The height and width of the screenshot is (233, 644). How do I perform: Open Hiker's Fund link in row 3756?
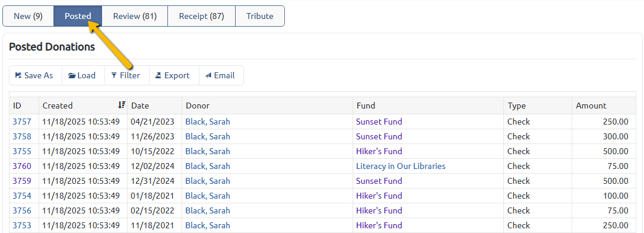pos(379,210)
